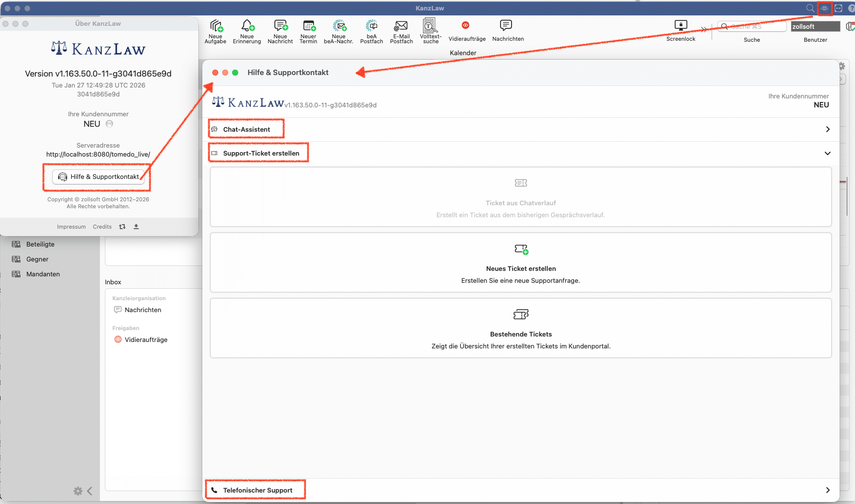Screen dimensions: 855x504
Task: Open the Impressum link
Action: click(71, 227)
